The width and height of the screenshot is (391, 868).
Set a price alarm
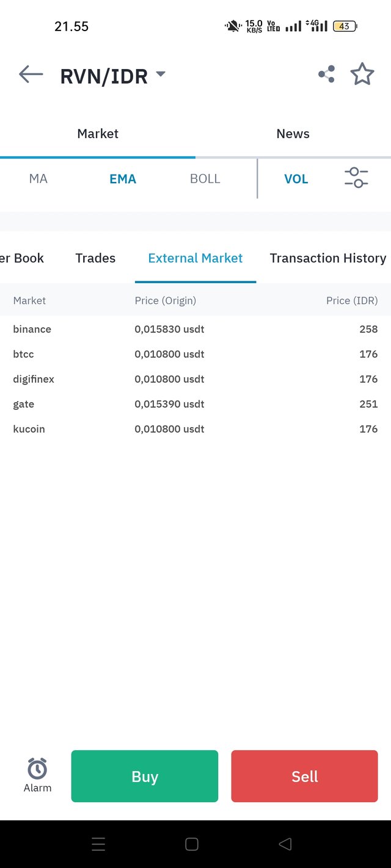(37, 775)
